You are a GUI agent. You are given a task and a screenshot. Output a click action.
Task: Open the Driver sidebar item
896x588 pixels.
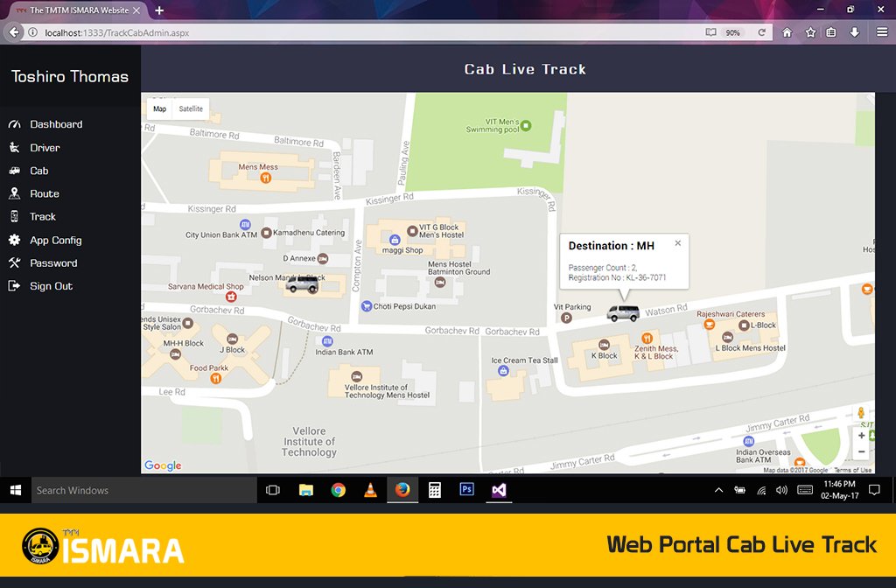(x=34, y=147)
